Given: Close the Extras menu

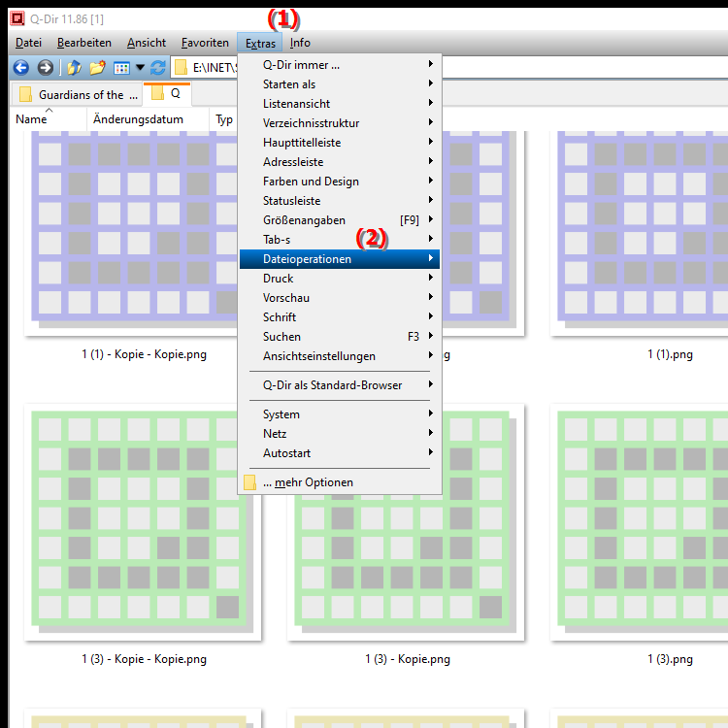Looking at the screenshot, I should coord(260,43).
